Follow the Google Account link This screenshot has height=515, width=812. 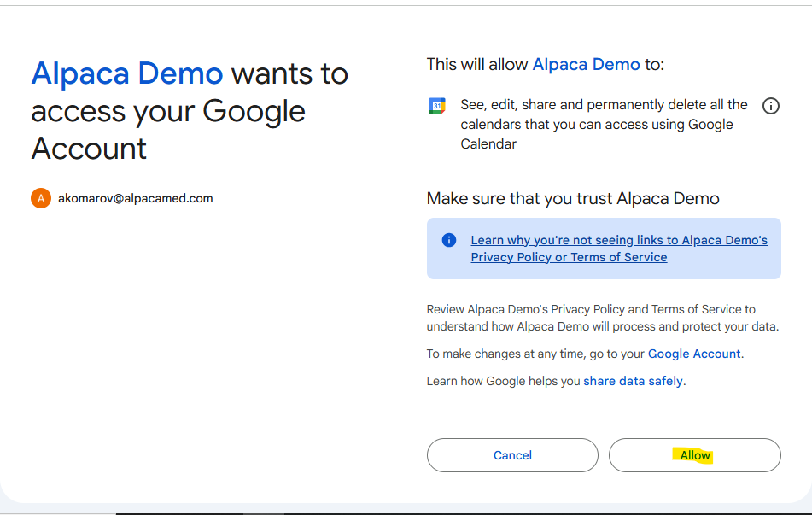coord(693,354)
